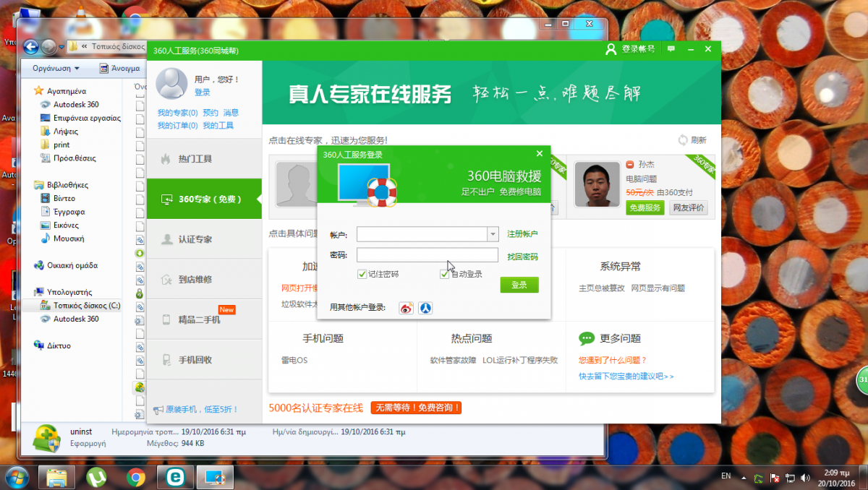
Task: Open Chrome from the taskbar
Action: coord(135,477)
